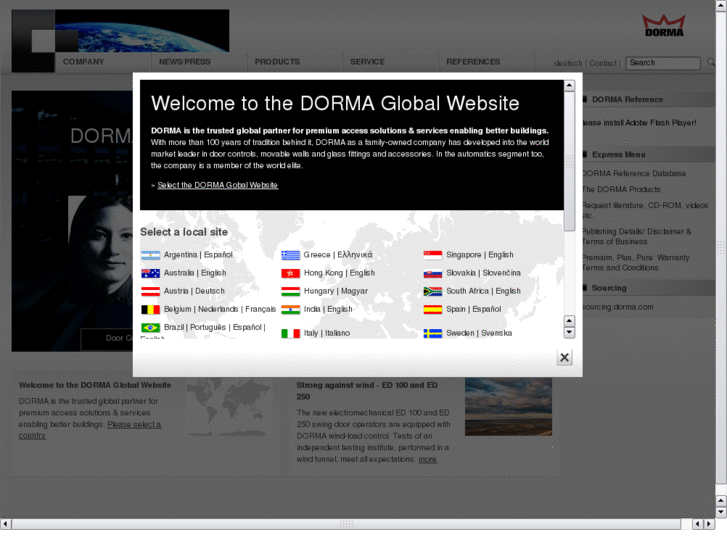Select Belgium Français language link

(x=261, y=309)
